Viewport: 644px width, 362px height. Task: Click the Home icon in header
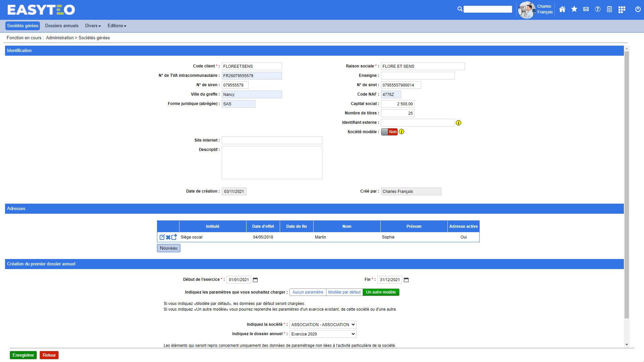click(562, 9)
